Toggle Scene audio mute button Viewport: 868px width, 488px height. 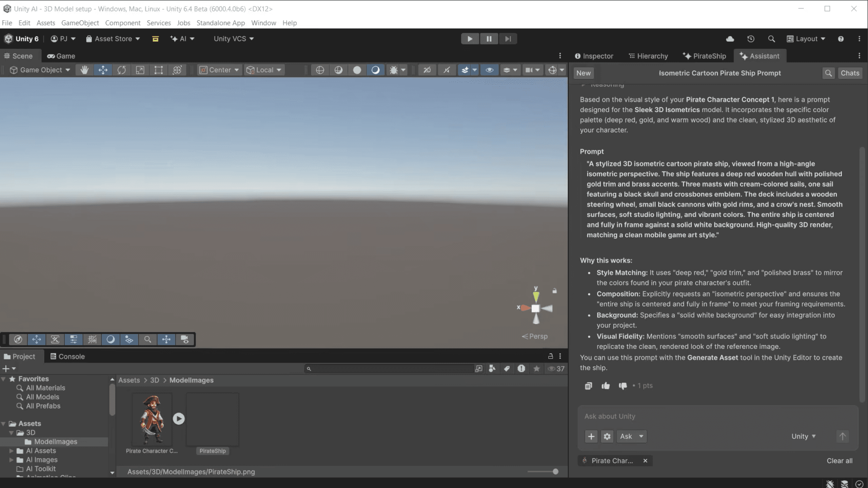(447, 70)
